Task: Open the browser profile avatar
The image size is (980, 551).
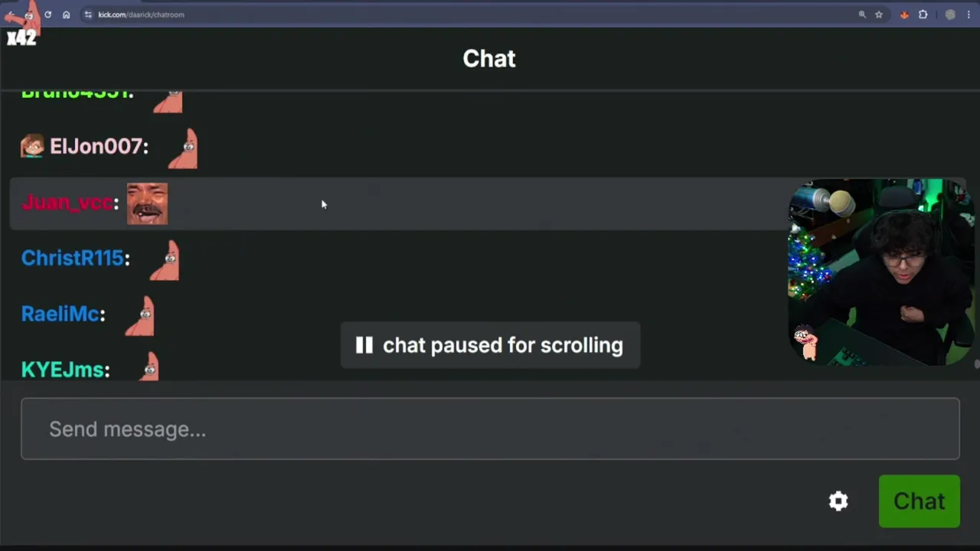Action: point(950,15)
